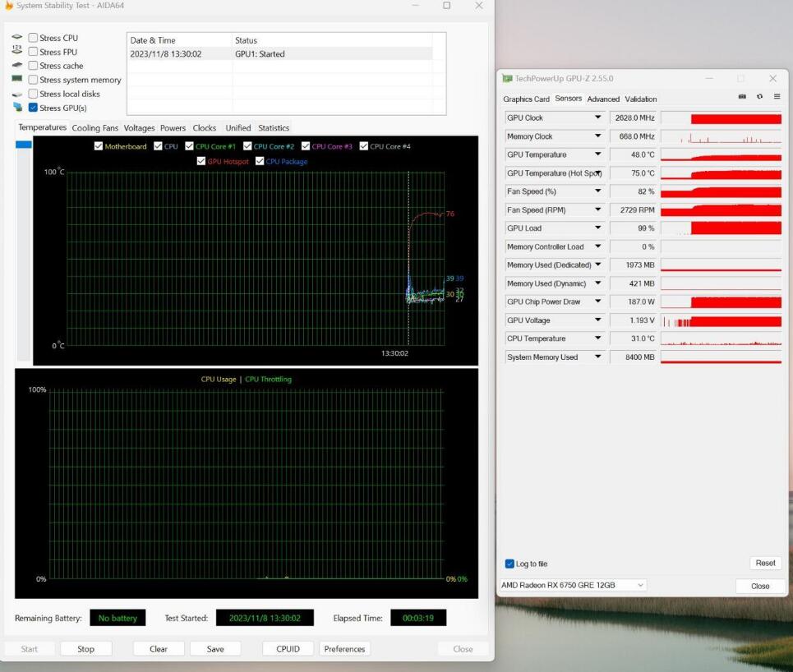Enable the Stress CPU checkbox

33,38
